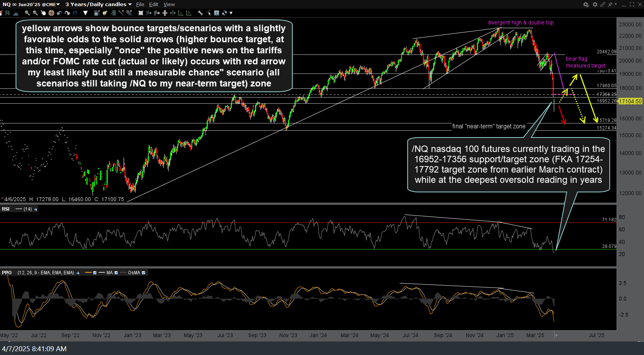Open the File menu
This screenshot has height=355, width=644.
tap(140, 4)
